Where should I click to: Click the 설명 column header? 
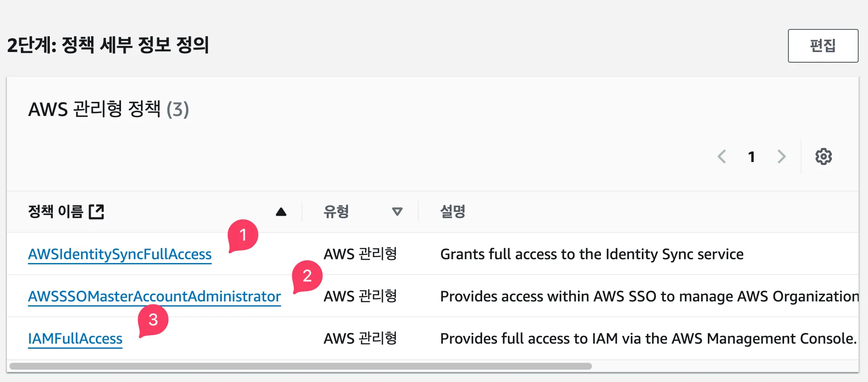(x=453, y=211)
